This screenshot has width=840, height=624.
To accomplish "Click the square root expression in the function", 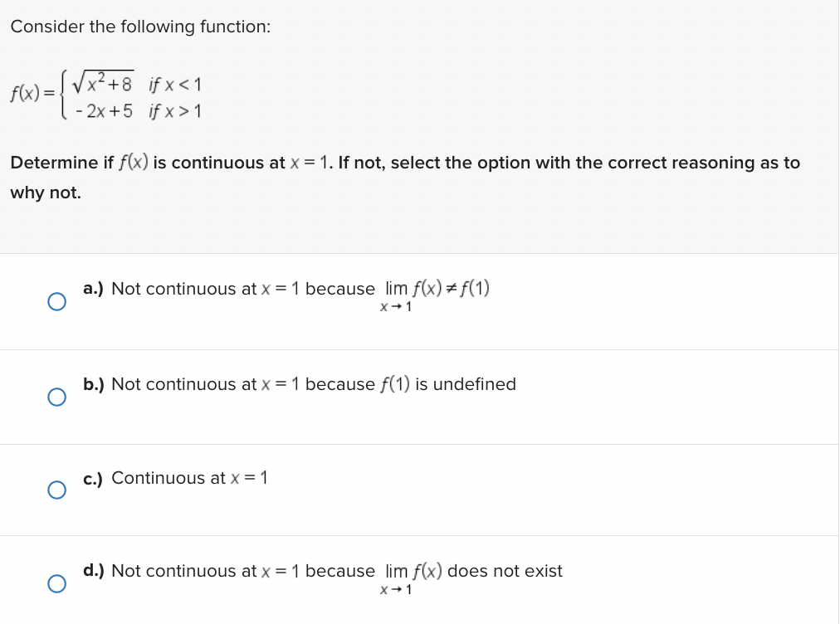I will (101, 82).
